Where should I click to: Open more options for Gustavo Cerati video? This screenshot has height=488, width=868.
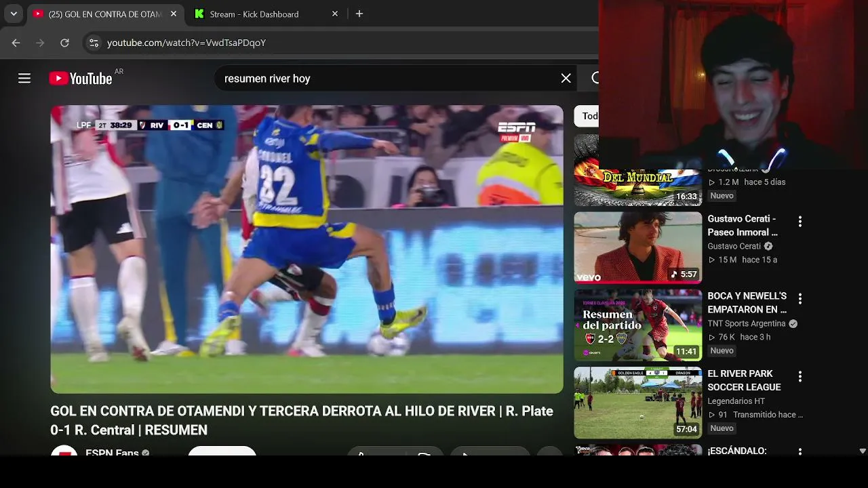pyautogui.click(x=800, y=222)
